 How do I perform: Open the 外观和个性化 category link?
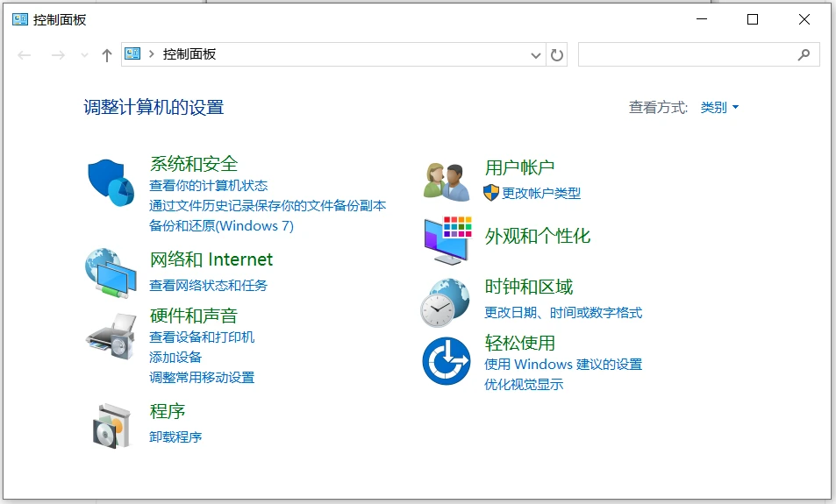[x=538, y=236]
